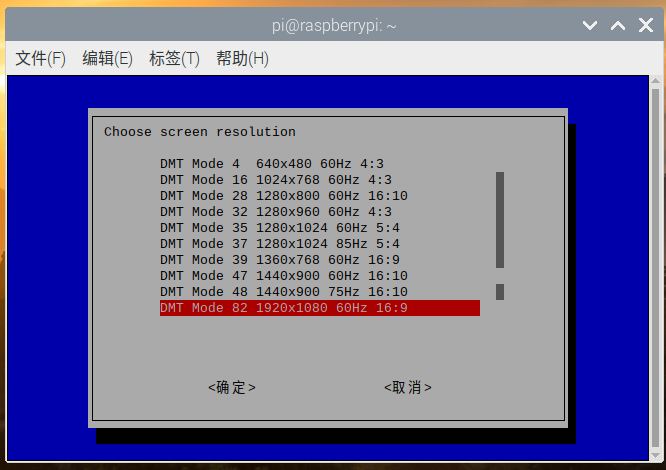Open the 帮助(H) menu
This screenshot has height=470, width=666.
pos(242,58)
